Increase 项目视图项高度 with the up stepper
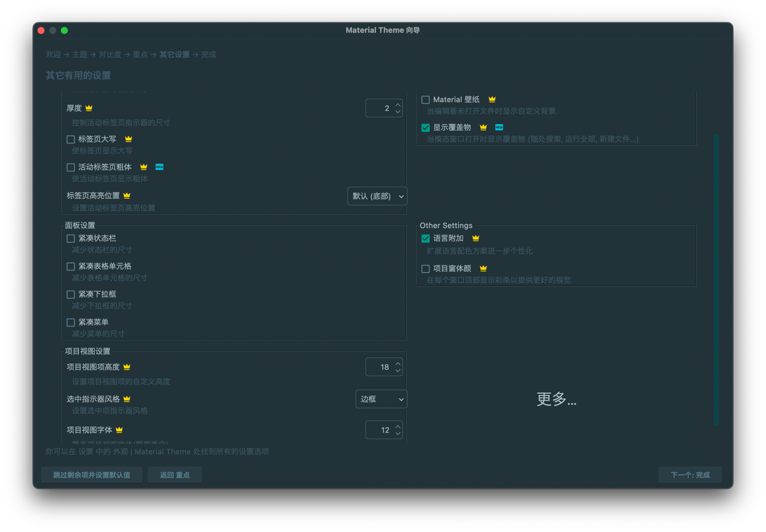 click(x=398, y=363)
